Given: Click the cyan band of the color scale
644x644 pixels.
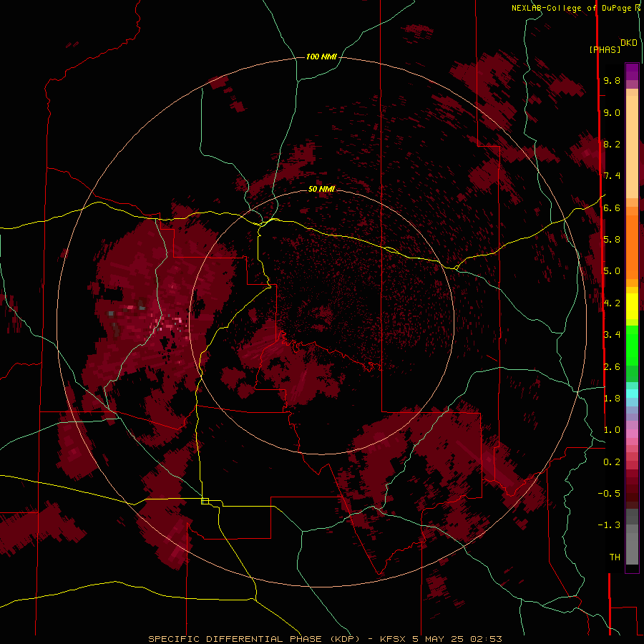Looking at the screenshot, I should point(632,394).
